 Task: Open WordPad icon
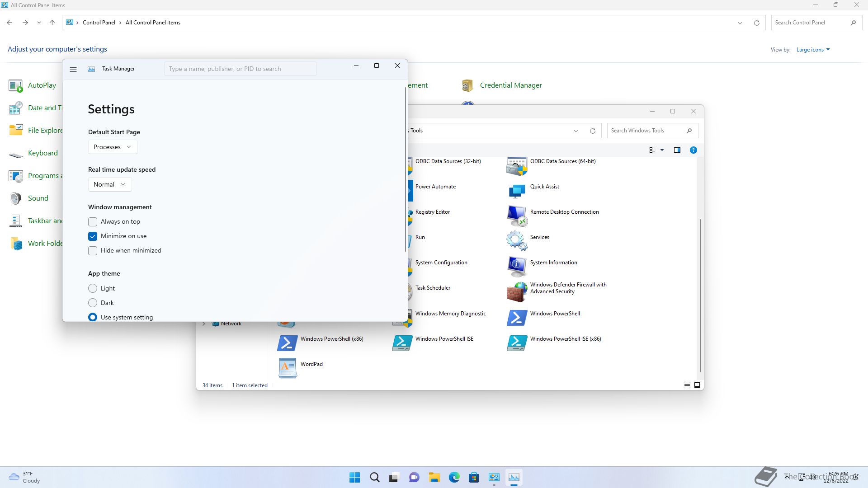coord(288,367)
